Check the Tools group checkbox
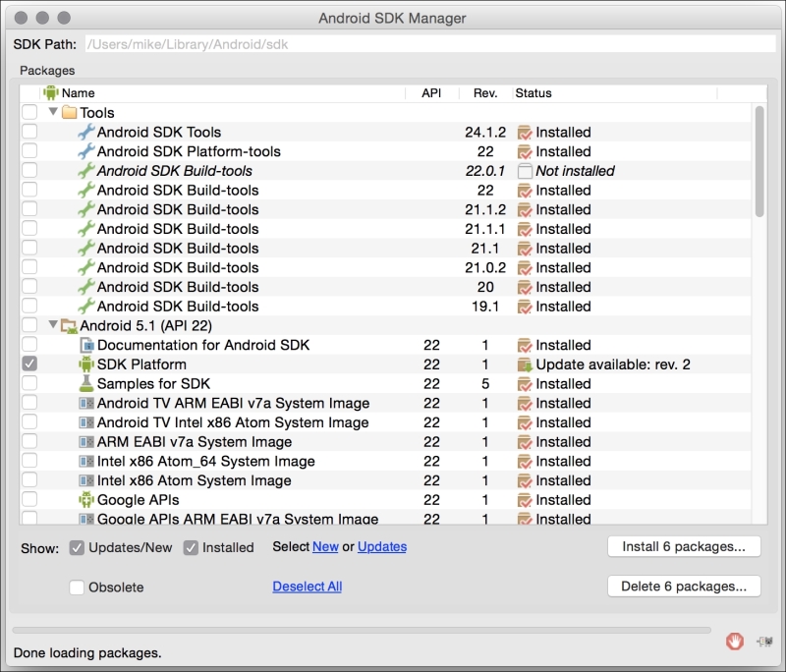The image size is (786, 672). [29, 112]
